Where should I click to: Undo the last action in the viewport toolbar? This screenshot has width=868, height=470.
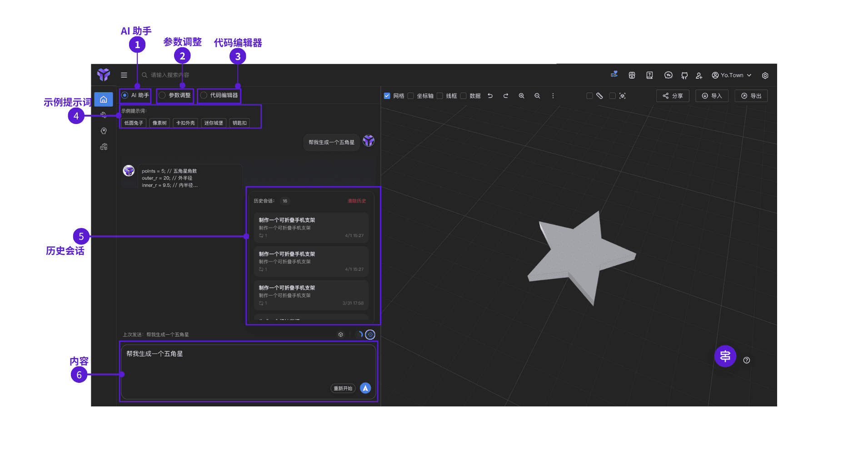pos(490,96)
